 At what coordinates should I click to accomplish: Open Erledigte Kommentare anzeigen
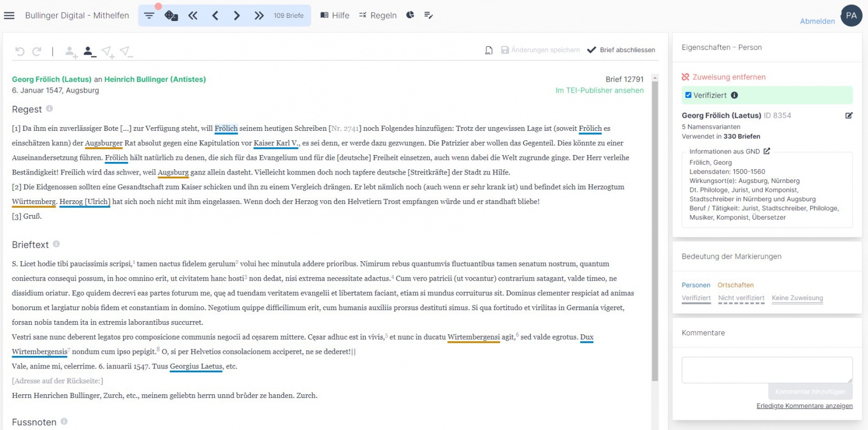coord(804,406)
